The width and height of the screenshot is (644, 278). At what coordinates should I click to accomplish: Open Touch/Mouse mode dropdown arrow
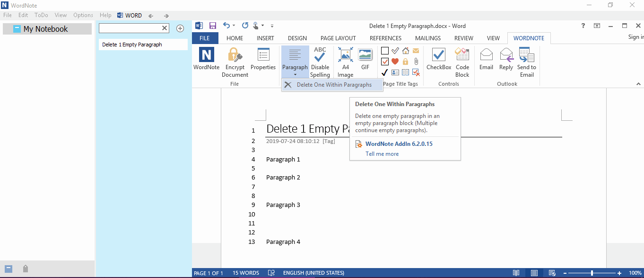click(x=263, y=26)
